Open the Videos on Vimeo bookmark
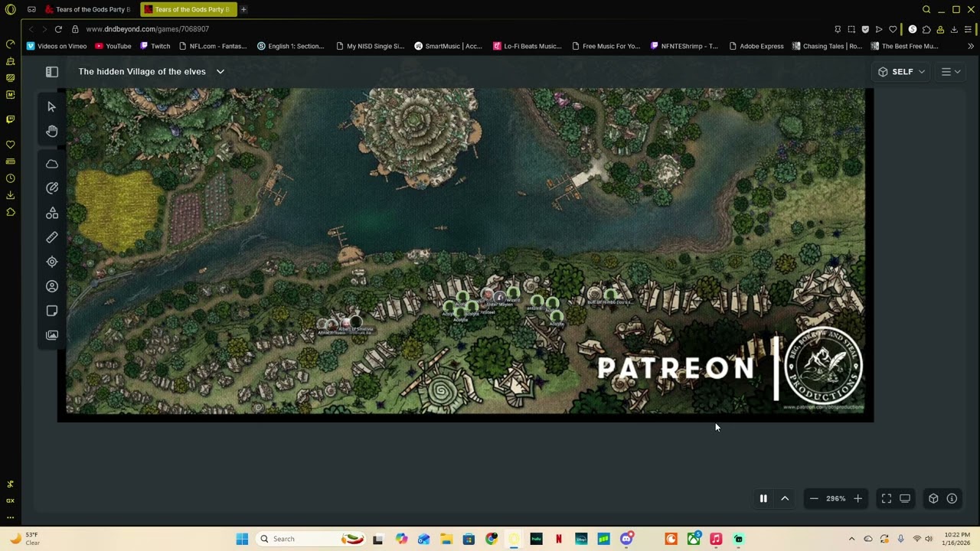Screen dimensions: 980x551 57,46
